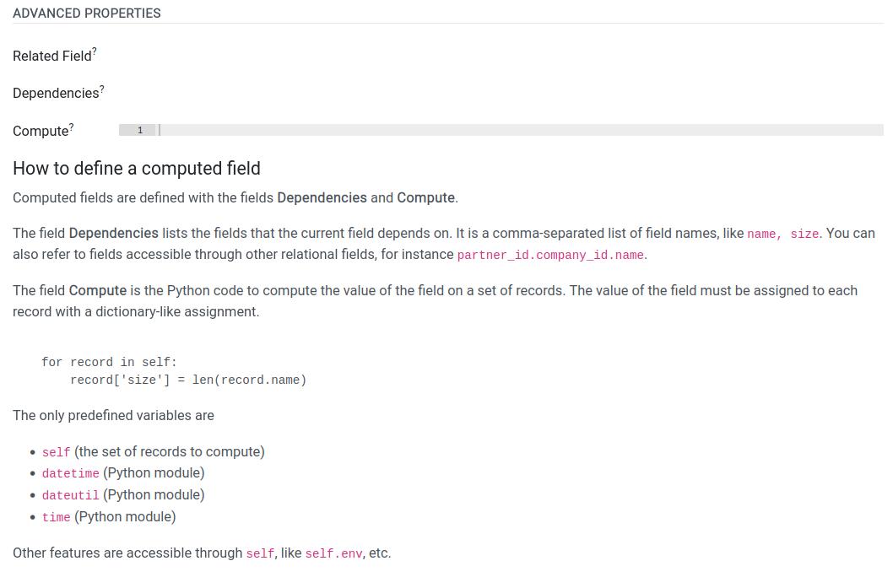Click 'time' in the variables list
This screenshot has height=588, width=893.
(56, 517)
